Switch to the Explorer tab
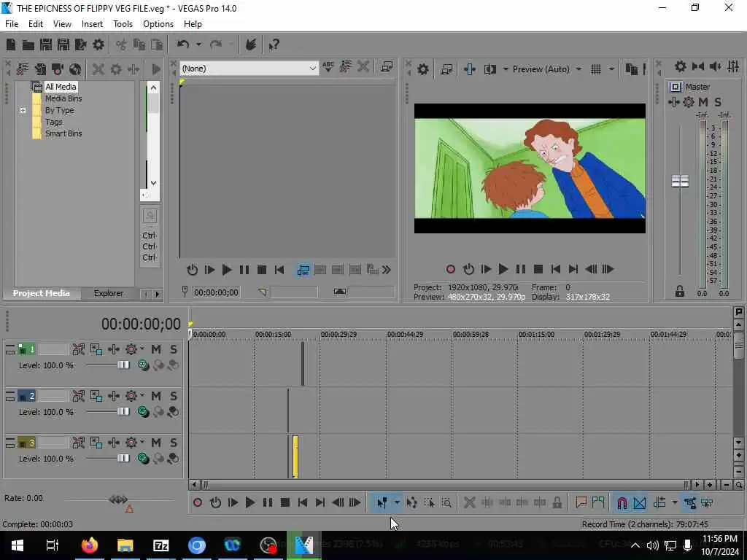Image resolution: width=747 pixels, height=560 pixels. [x=109, y=293]
